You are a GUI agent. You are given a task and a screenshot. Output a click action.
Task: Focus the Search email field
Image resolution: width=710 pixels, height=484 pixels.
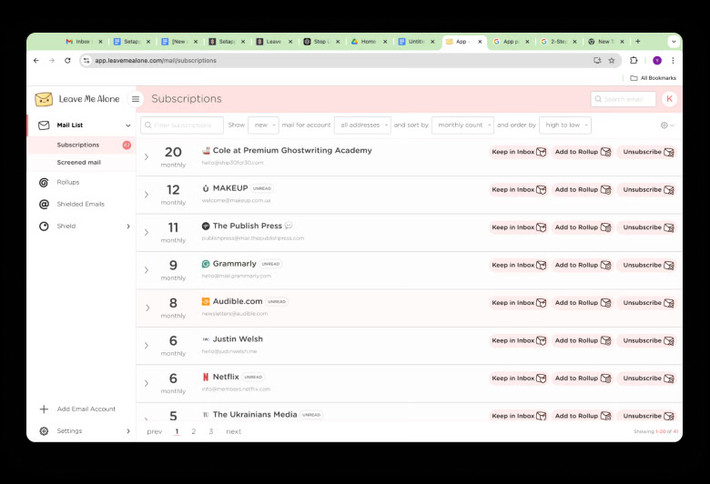pyautogui.click(x=623, y=99)
